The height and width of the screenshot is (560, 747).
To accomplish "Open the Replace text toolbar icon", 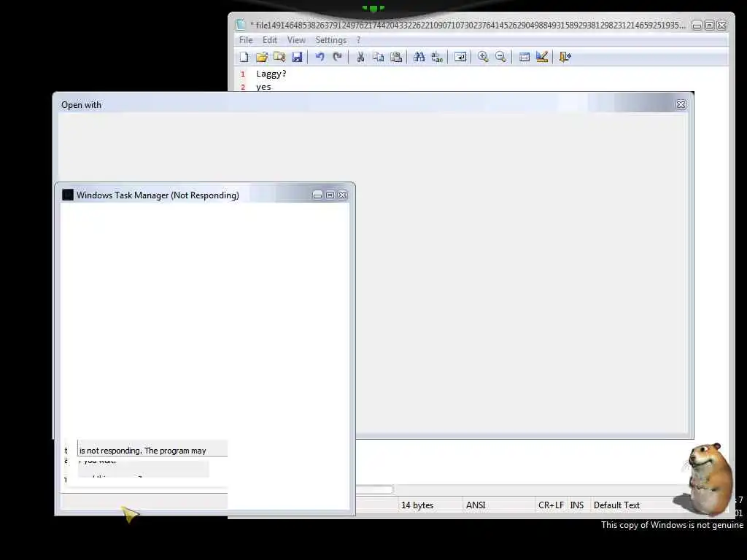I will [437, 57].
